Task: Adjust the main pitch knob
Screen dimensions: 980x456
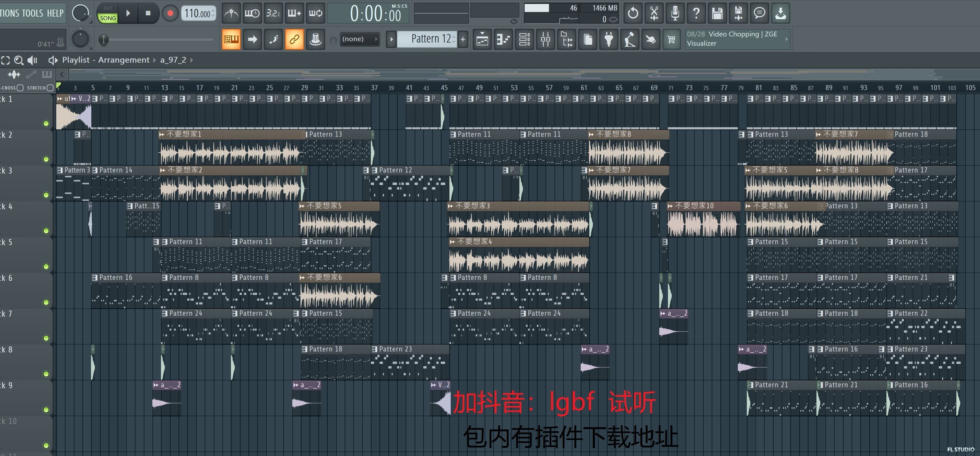Action: pyautogui.click(x=80, y=39)
